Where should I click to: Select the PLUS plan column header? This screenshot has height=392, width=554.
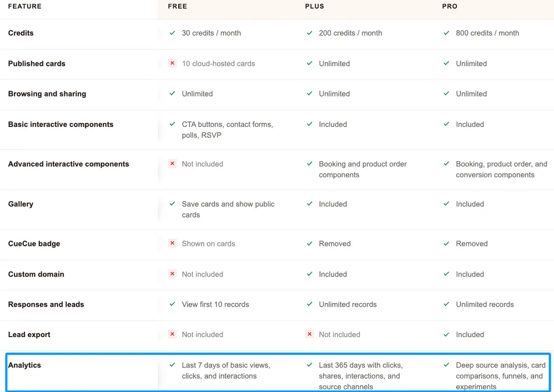coord(315,6)
